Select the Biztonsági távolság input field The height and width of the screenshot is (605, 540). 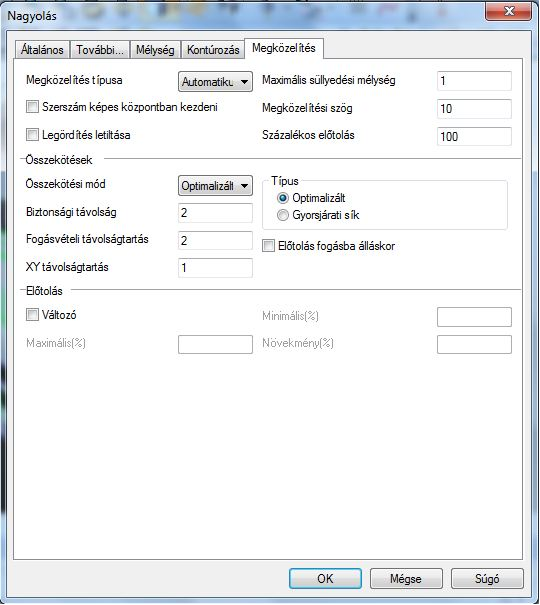[x=215, y=213]
